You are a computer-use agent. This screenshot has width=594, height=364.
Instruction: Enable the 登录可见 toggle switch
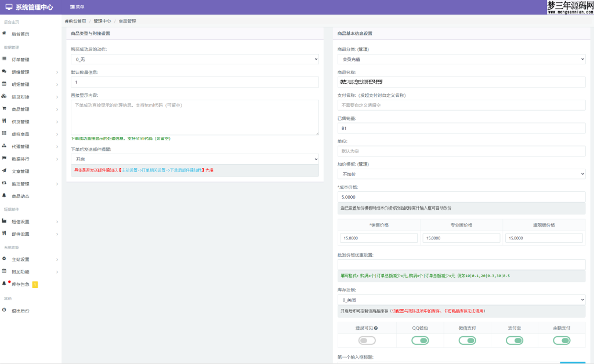[367, 340]
